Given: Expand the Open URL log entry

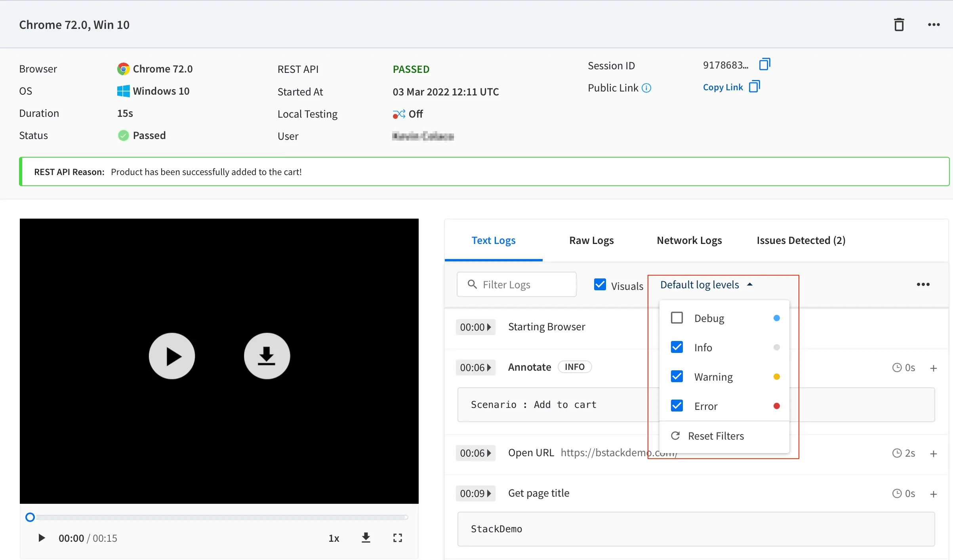Looking at the screenshot, I should coord(933,453).
